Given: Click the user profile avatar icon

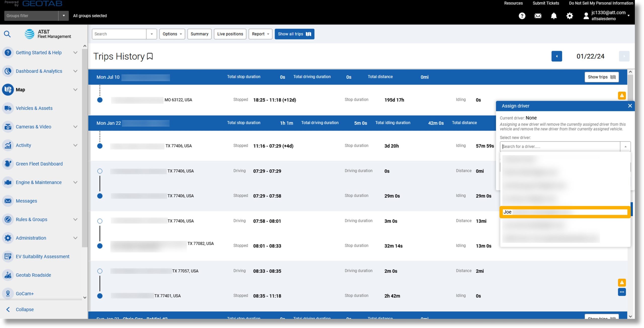Looking at the screenshot, I should click(586, 16).
